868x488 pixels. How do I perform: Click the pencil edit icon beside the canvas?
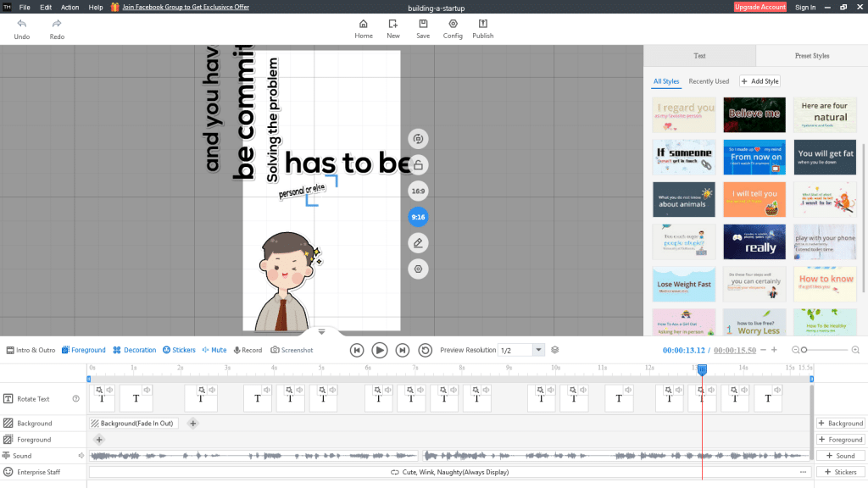click(x=418, y=243)
